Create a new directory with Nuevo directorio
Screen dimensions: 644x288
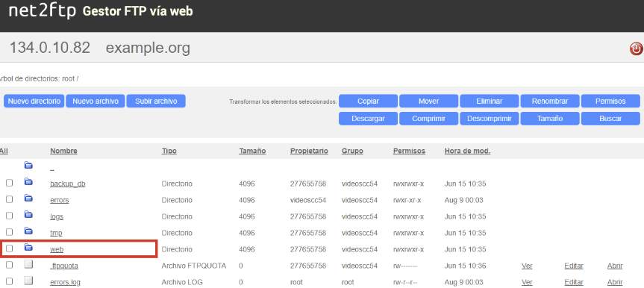coord(34,101)
